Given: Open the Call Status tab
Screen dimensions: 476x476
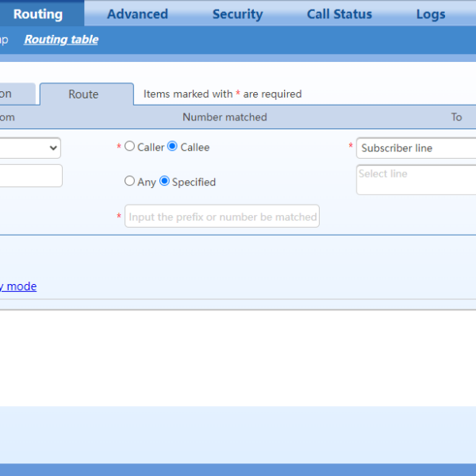Looking at the screenshot, I should (x=339, y=14).
